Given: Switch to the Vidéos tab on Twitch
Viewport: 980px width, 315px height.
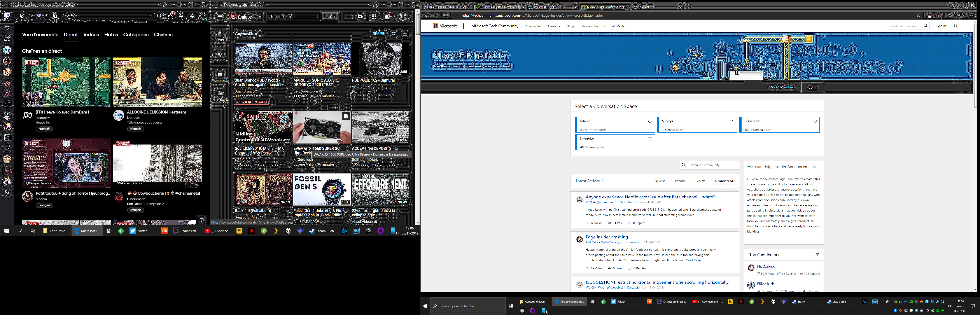Looking at the screenshot, I should click(91, 35).
